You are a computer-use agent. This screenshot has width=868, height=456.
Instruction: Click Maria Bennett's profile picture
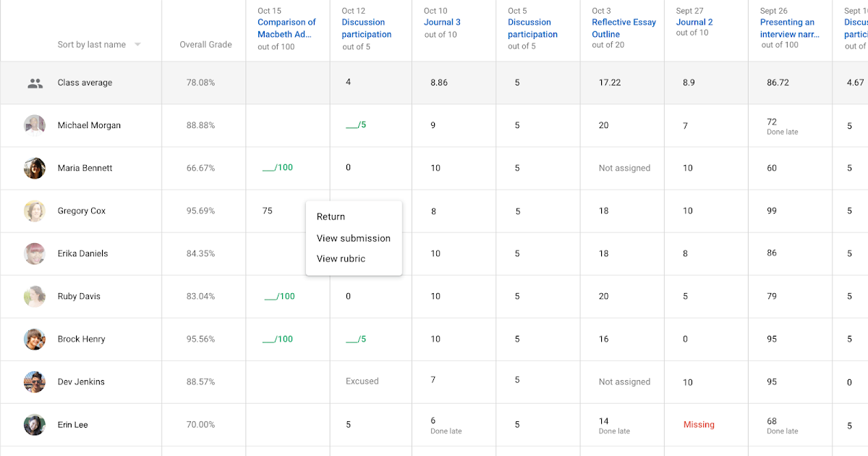click(x=35, y=168)
